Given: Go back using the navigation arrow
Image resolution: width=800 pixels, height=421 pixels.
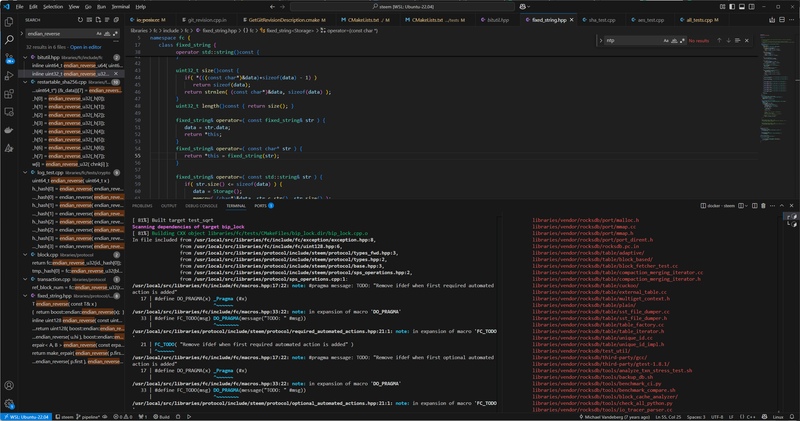Looking at the screenshot, I should tap(272, 7).
